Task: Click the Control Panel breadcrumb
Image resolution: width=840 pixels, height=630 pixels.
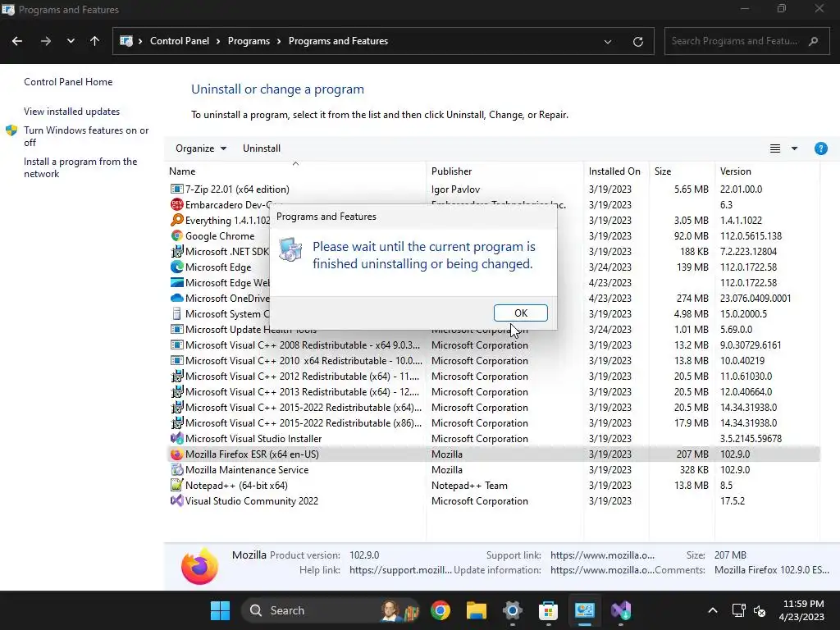Action: [180, 41]
